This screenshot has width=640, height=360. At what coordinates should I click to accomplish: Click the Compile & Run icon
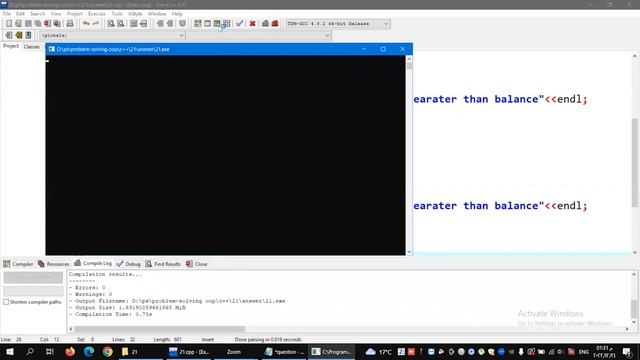[x=217, y=24]
